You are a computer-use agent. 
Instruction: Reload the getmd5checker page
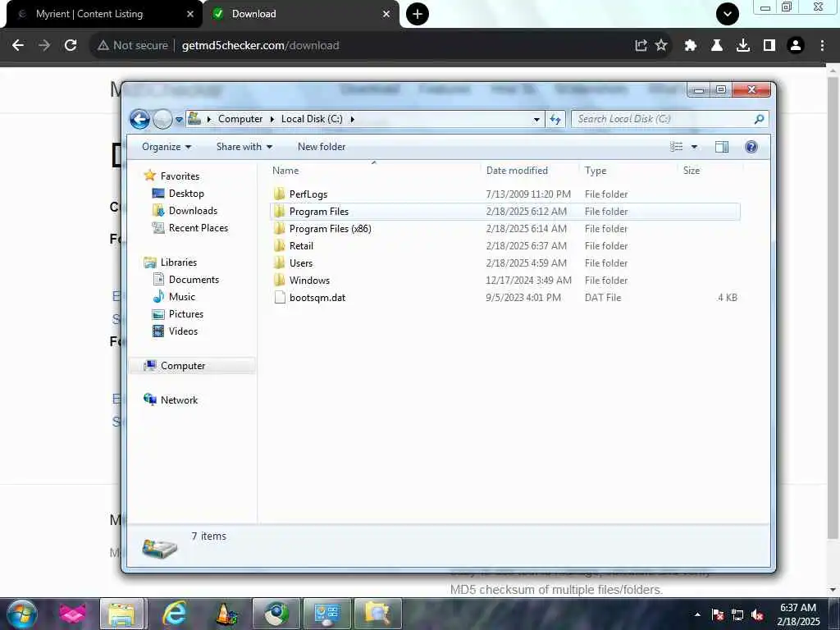pyautogui.click(x=71, y=46)
